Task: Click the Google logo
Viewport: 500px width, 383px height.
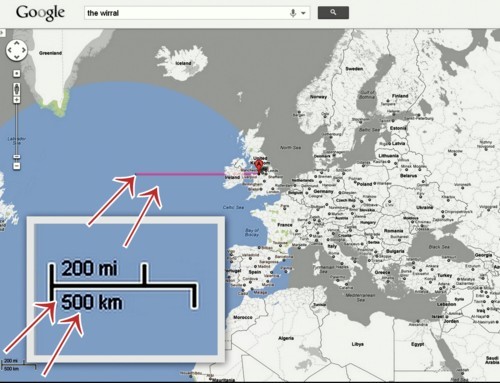Action: coord(40,13)
